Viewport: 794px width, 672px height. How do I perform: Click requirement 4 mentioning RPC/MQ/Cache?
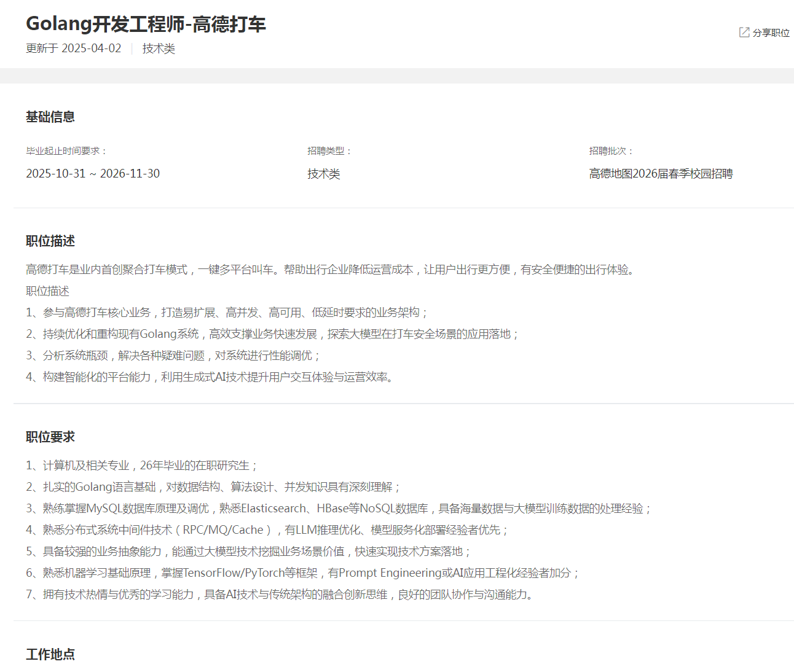point(268,530)
